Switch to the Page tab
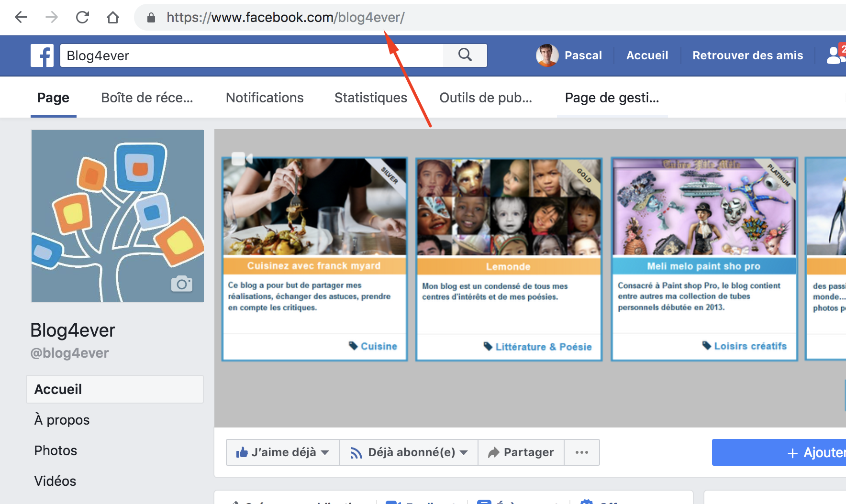 (53, 98)
